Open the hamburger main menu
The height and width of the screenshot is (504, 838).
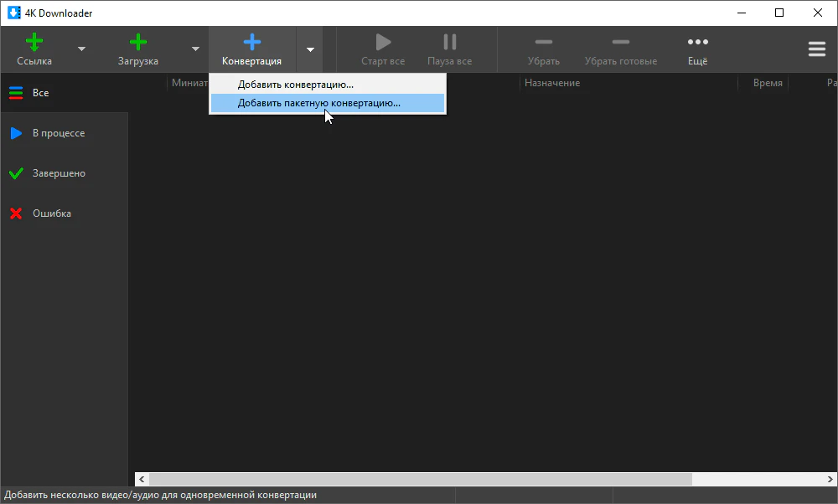(x=816, y=49)
